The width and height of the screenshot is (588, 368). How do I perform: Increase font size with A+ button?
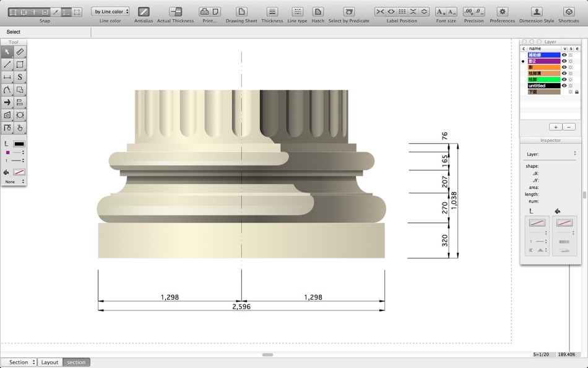(x=441, y=12)
